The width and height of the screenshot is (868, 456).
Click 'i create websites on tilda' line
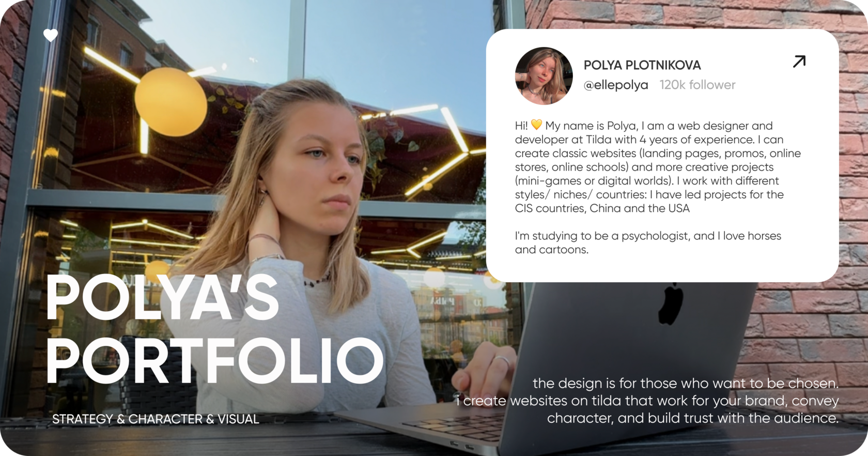coord(647,401)
